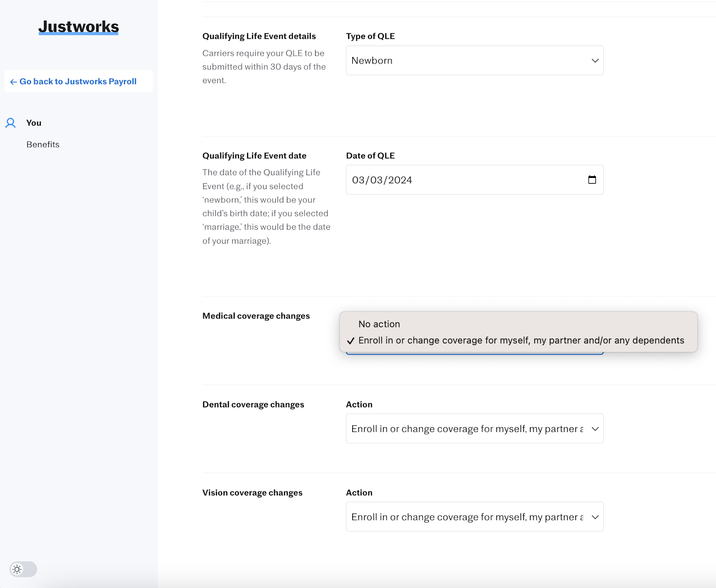Click the user profile icon beside You
This screenshot has height=588, width=716.
pos(11,123)
